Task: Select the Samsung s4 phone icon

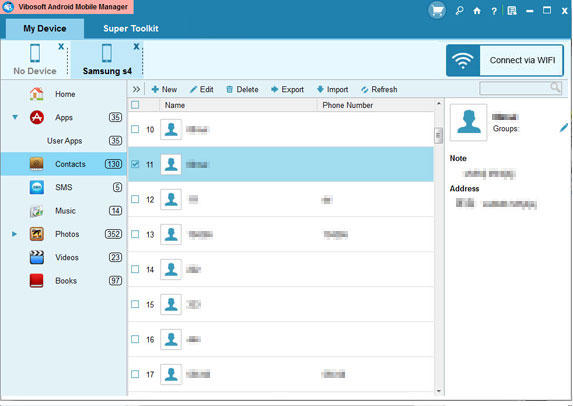Action: pos(107,53)
